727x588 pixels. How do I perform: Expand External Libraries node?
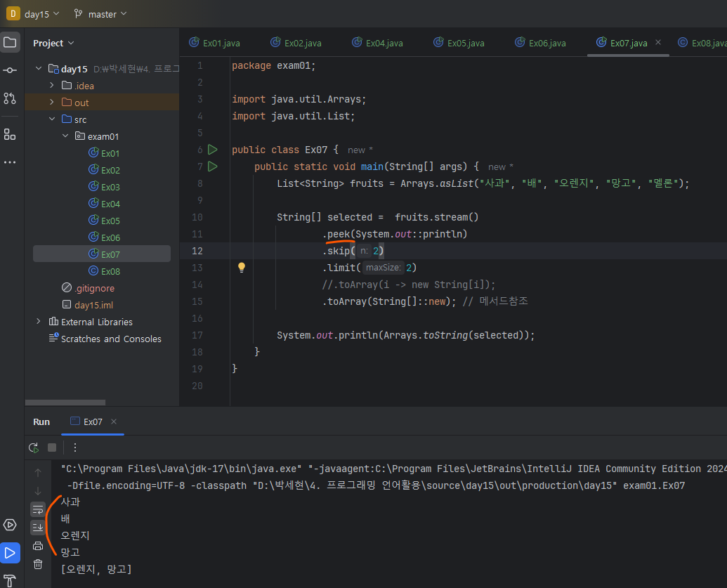[x=39, y=321]
